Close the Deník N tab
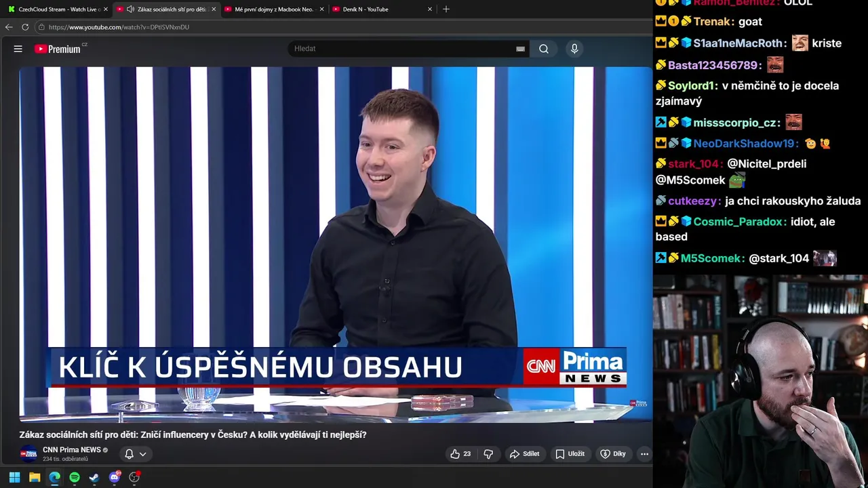The image size is (868, 488). point(429,9)
